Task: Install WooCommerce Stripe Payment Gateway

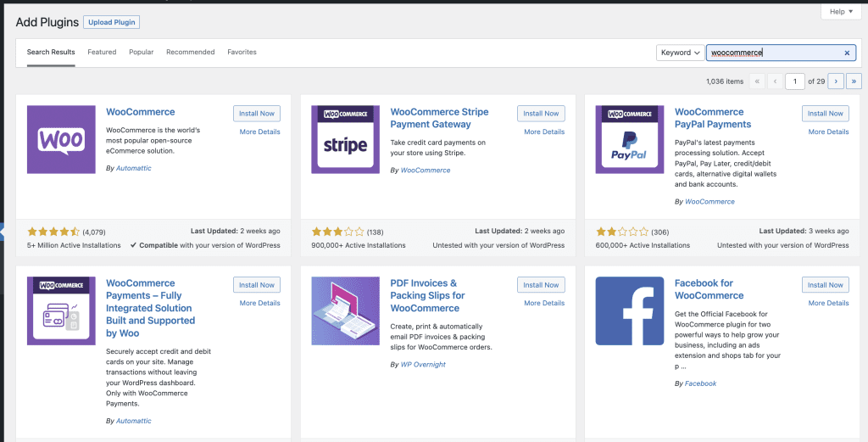Action: click(x=541, y=114)
